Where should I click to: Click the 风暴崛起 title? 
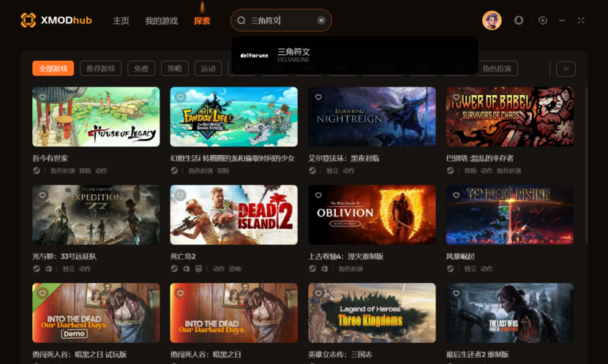point(460,257)
